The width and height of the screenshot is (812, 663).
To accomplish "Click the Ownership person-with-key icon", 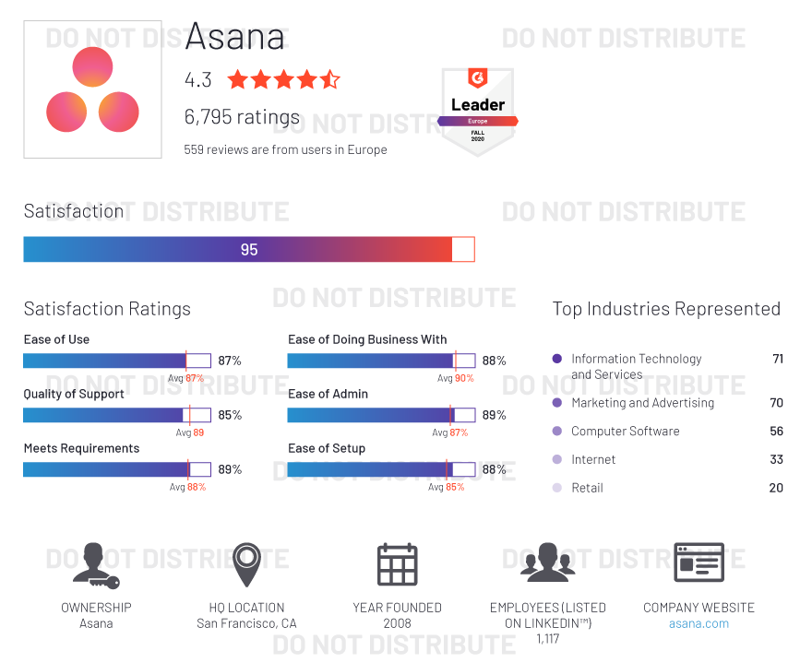I will click(95, 564).
